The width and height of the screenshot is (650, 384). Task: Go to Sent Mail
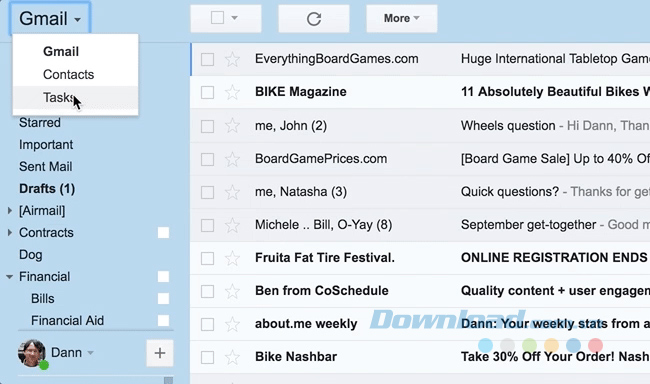coord(46,167)
